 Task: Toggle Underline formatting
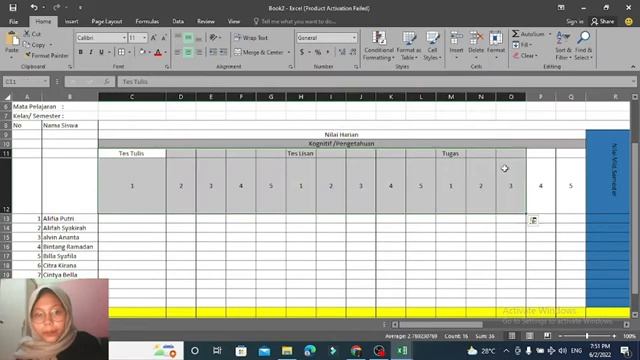point(101,52)
